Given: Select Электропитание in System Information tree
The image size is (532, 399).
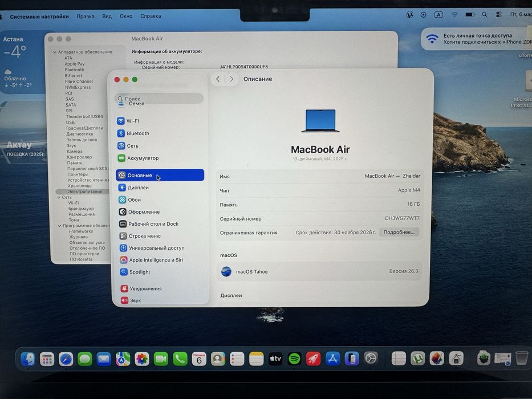Looking at the screenshot, I should click(85, 192).
